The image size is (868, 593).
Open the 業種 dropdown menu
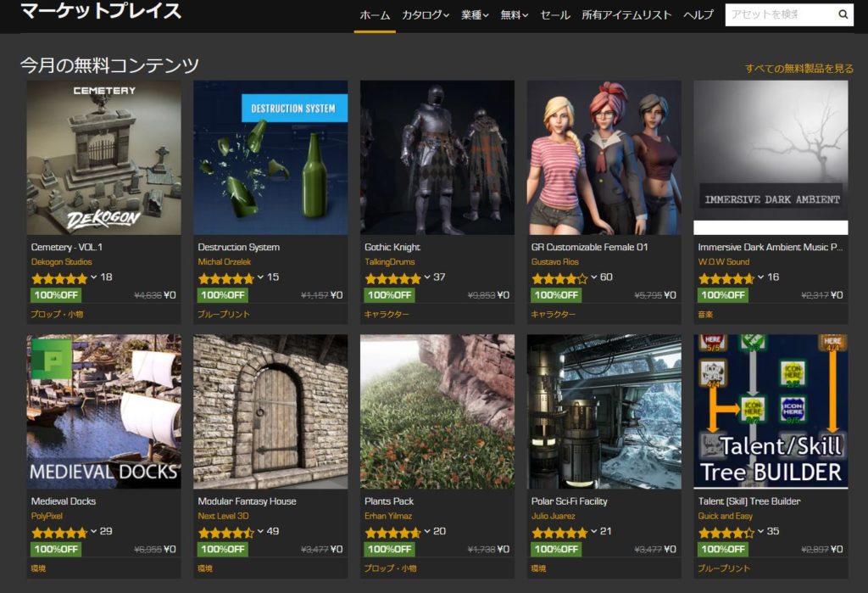coord(475,15)
